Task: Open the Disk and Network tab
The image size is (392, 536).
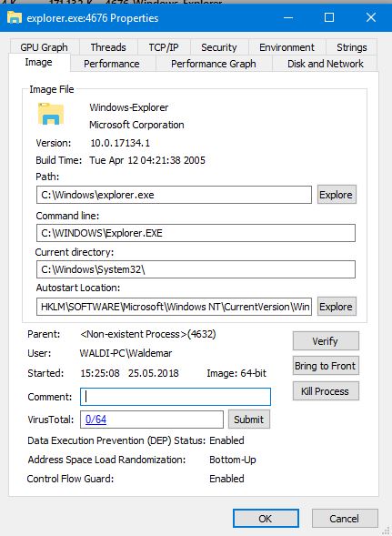Action: (326, 64)
